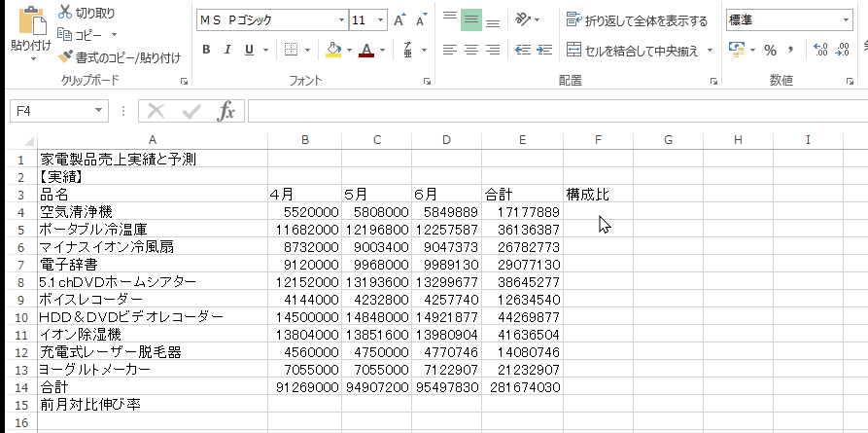Viewport: 868px width, 433px height.
Task: Click inside the formula bar input field
Action: (x=554, y=111)
